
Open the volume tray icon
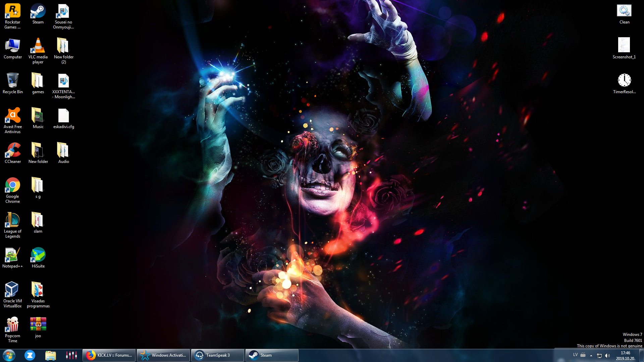607,356
